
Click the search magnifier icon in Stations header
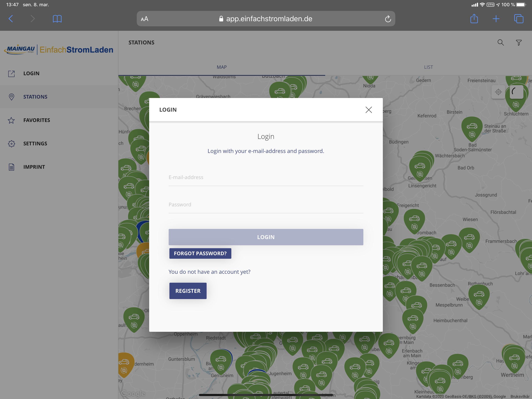[500, 43]
